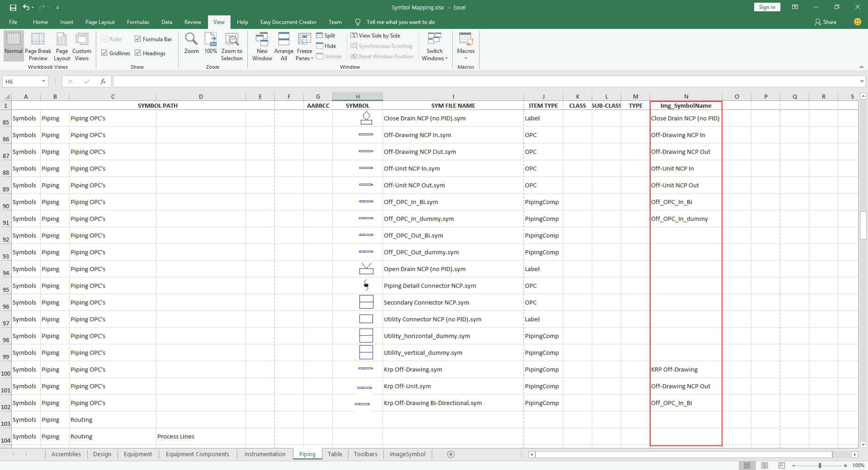Open the Name Box dropdown arrow
Viewport: 868px width, 470px height.
point(44,81)
